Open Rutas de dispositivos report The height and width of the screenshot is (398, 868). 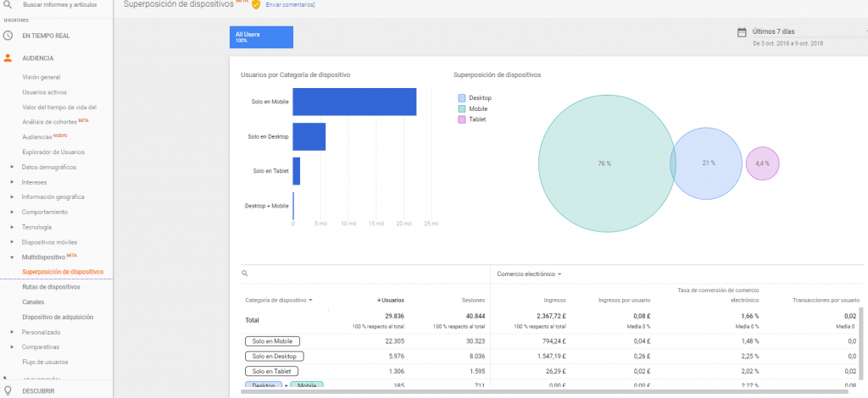[51, 287]
